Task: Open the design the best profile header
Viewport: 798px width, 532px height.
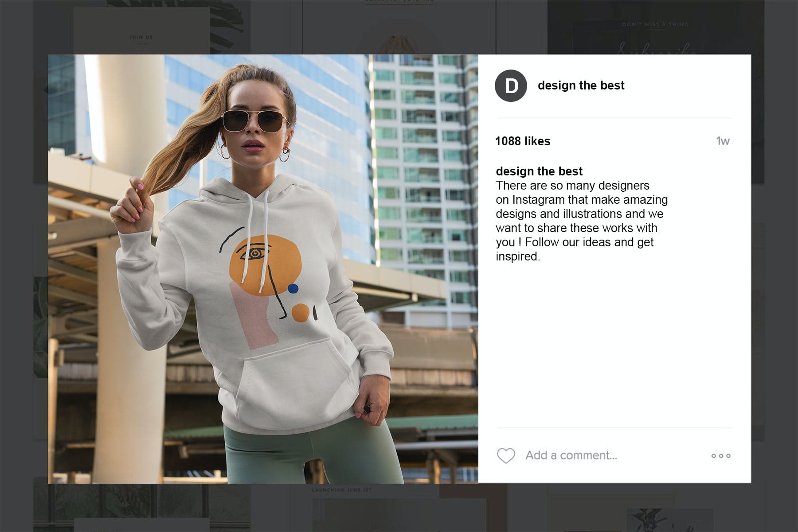Action: (581, 85)
